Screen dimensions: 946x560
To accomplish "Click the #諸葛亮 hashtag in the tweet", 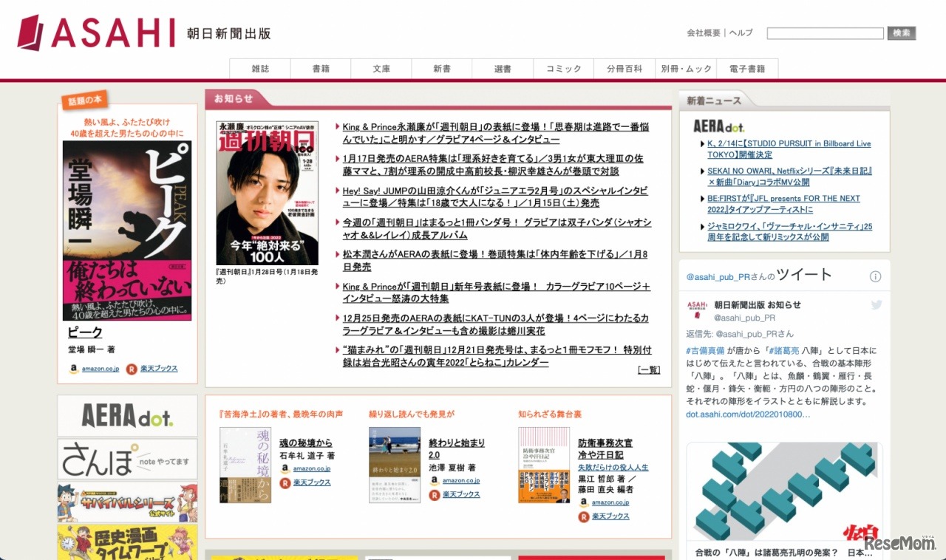I will point(783,350).
